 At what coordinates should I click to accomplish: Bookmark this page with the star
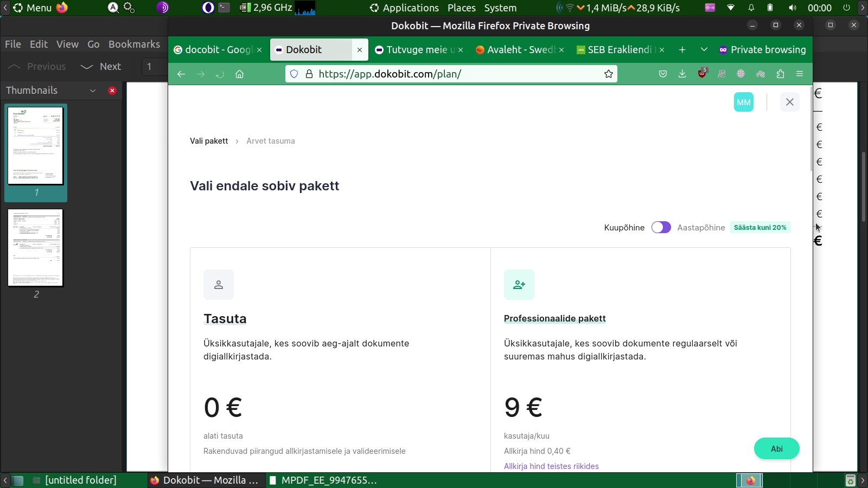tap(609, 74)
